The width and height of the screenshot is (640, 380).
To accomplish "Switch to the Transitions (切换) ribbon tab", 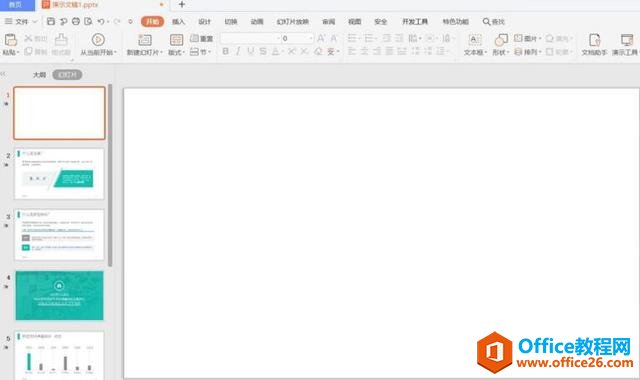I will [x=231, y=22].
